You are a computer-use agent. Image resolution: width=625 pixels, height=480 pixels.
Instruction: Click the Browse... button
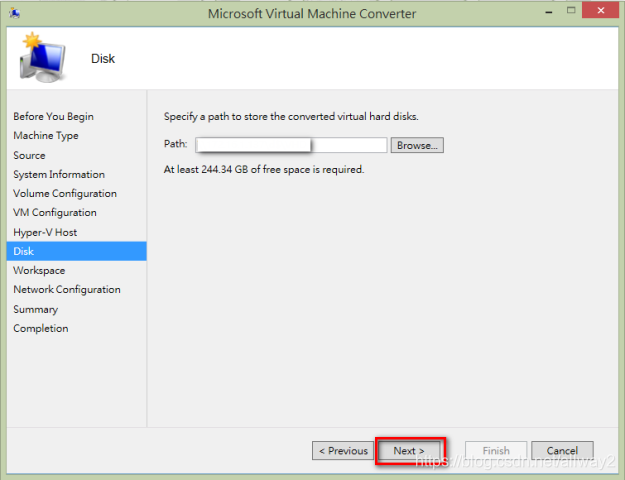coord(417,145)
